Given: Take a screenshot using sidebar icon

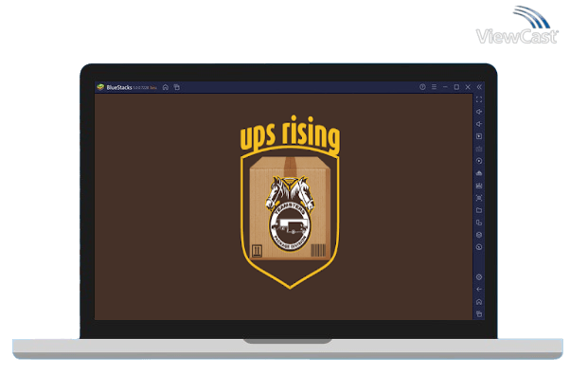Looking at the screenshot, I should (x=479, y=198).
